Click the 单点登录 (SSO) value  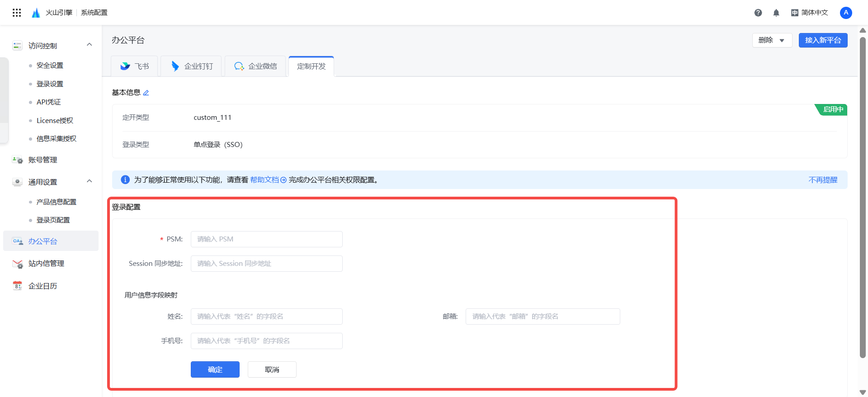point(218,145)
